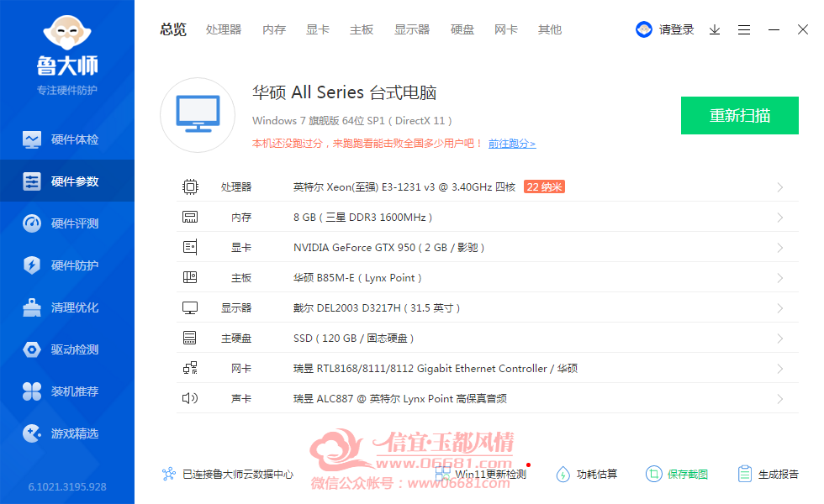Click the 22 纳米 badge
Viewport: 824px width, 504px height.
coord(545,186)
